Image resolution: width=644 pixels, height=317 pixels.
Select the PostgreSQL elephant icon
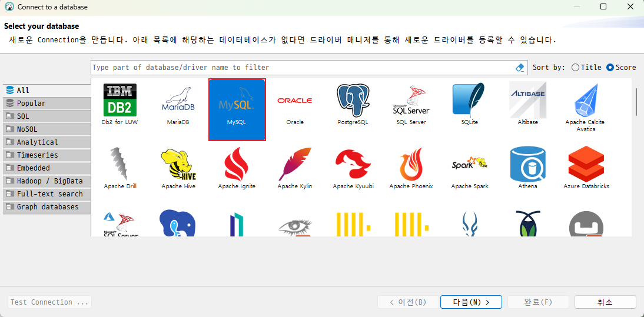click(353, 101)
